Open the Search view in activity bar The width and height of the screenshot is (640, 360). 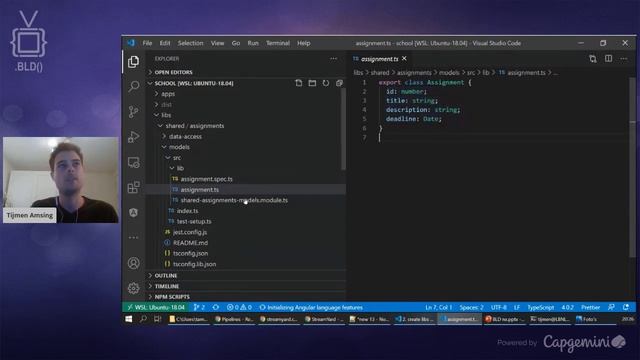[133, 87]
